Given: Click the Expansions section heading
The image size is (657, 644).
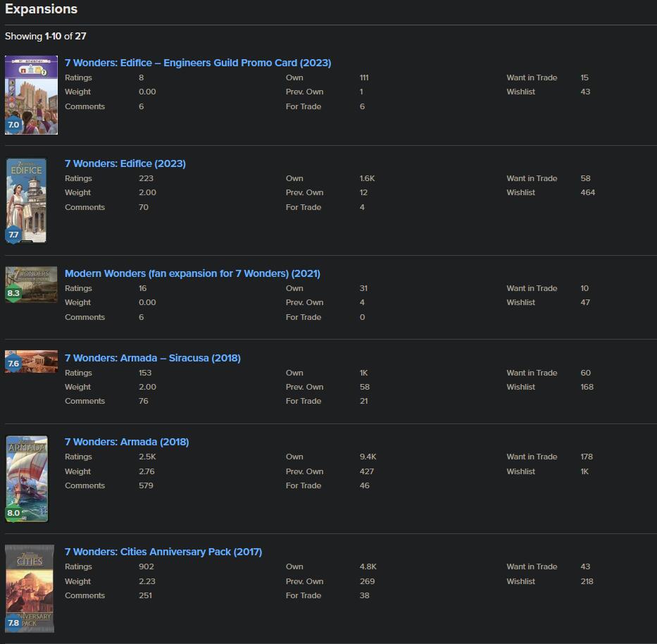Looking at the screenshot, I should point(41,8).
